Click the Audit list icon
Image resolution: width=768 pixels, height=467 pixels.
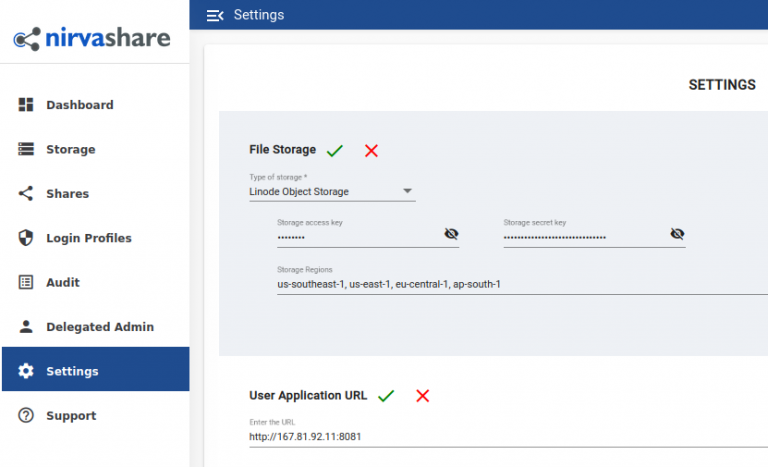tap(26, 282)
